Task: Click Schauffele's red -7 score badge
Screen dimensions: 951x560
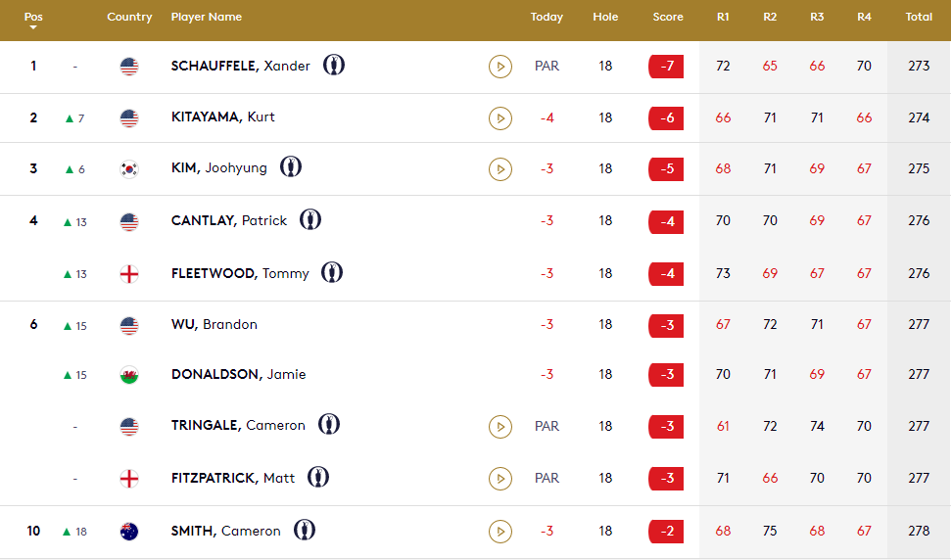Action: click(666, 67)
